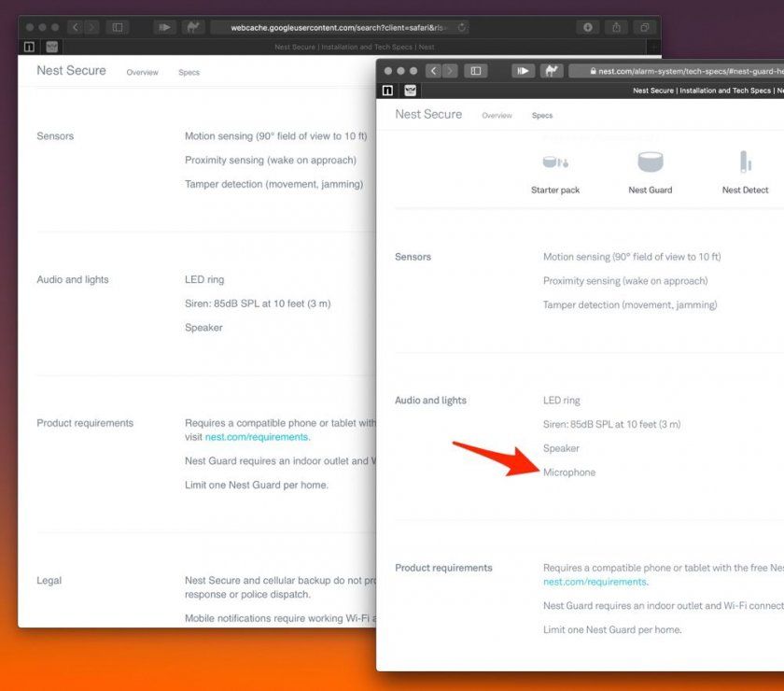Go back in the webcache window
Viewport: 784px width, 691px height.
point(76,27)
